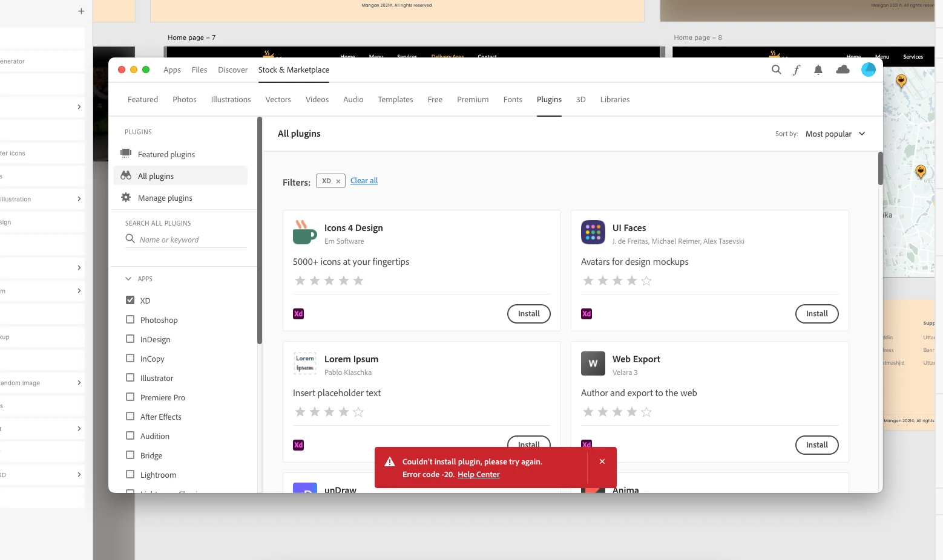Open the Templates category tab
This screenshot has height=560, width=943.
click(x=395, y=99)
